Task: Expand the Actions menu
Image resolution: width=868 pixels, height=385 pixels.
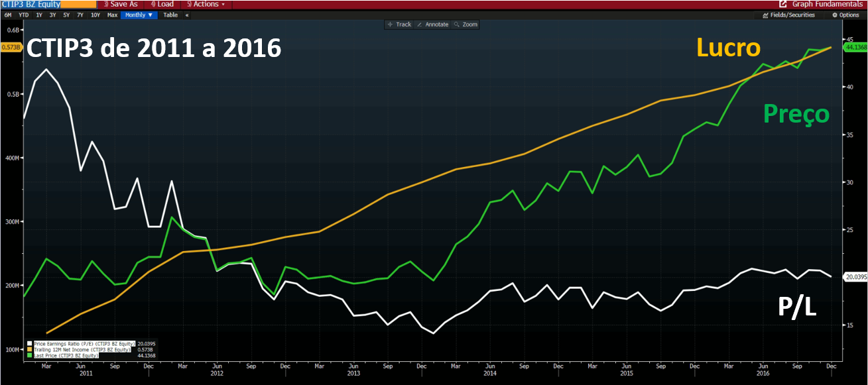Action: (206, 4)
